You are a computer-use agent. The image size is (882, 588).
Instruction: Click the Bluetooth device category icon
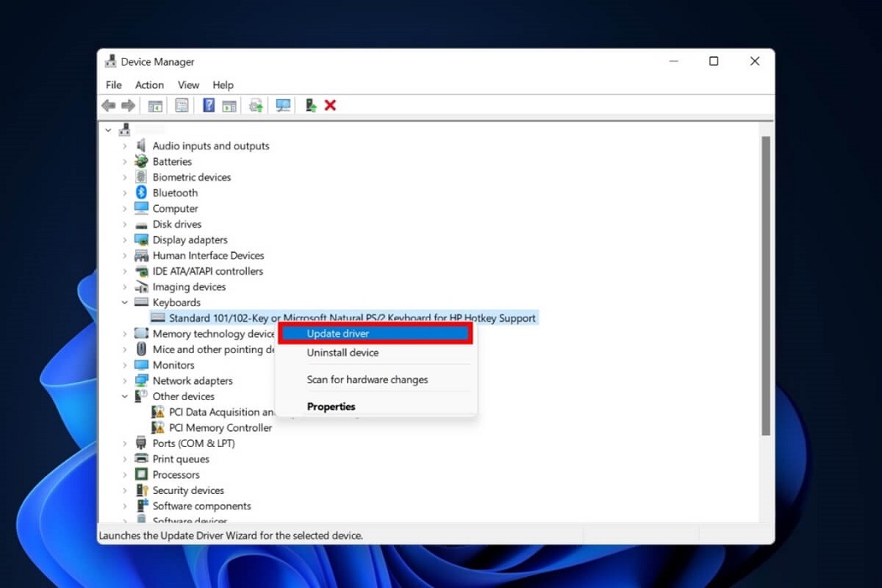pyautogui.click(x=140, y=192)
